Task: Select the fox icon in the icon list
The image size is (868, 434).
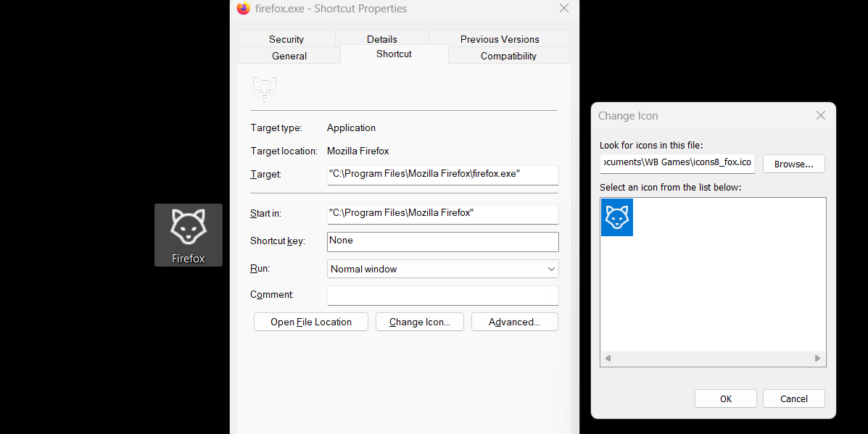Action: (x=616, y=217)
